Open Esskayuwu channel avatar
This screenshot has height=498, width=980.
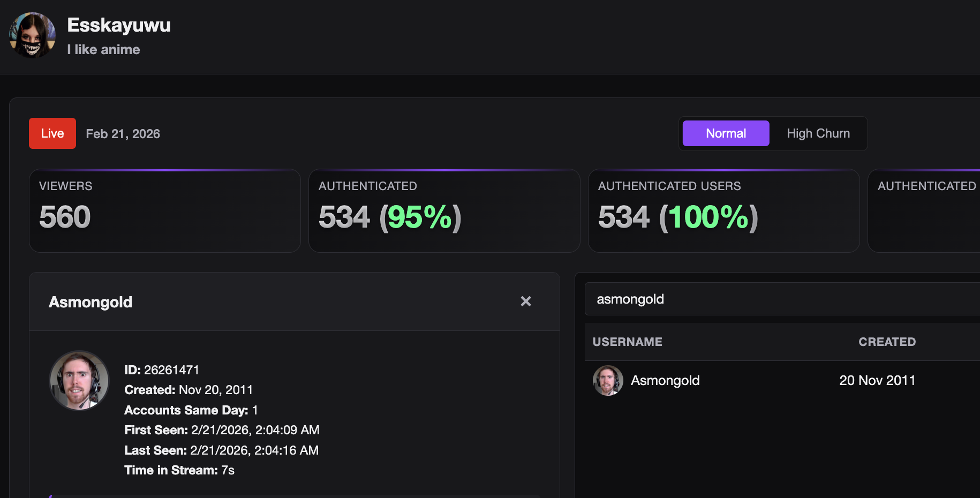[x=33, y=35]
